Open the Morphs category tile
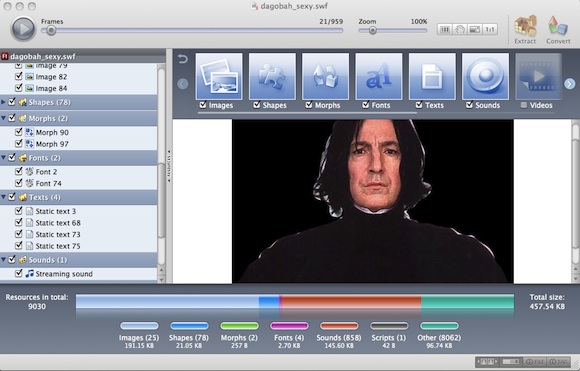Image resolution: width=580 pixels, height=371 pixels. pyautogui.click(x=326, y=76)
